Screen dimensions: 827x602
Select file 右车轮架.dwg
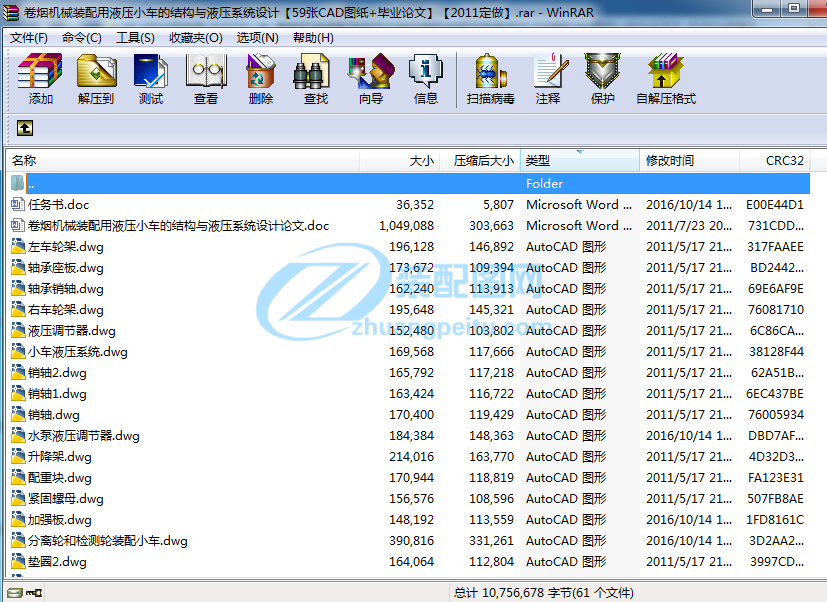tap(65, 310)
